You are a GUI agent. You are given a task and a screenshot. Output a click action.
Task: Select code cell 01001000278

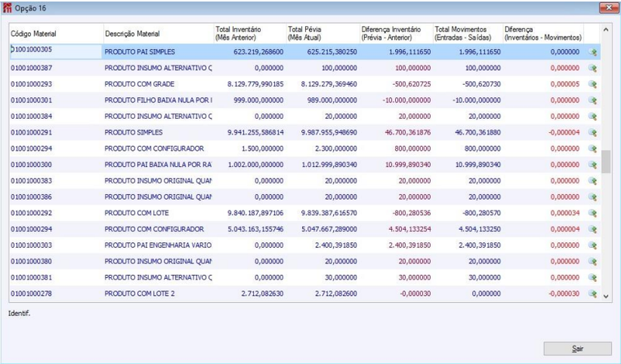pyautogui.click(x=56, y=294)
